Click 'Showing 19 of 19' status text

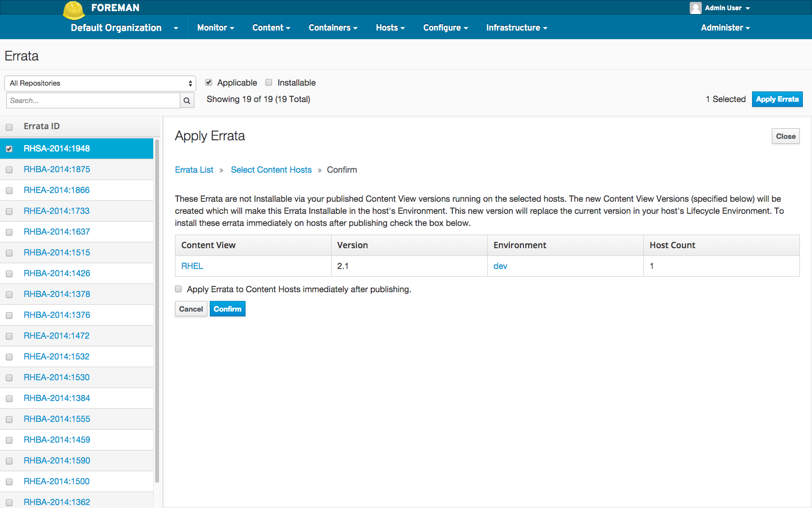(258, 99)
